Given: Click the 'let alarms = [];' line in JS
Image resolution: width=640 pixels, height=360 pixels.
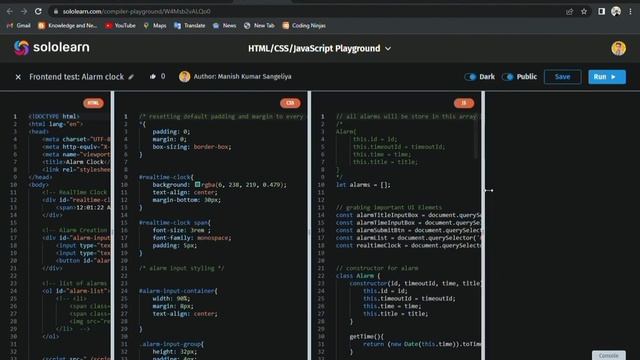Looking at the screenshot, I should pos(363,184).
